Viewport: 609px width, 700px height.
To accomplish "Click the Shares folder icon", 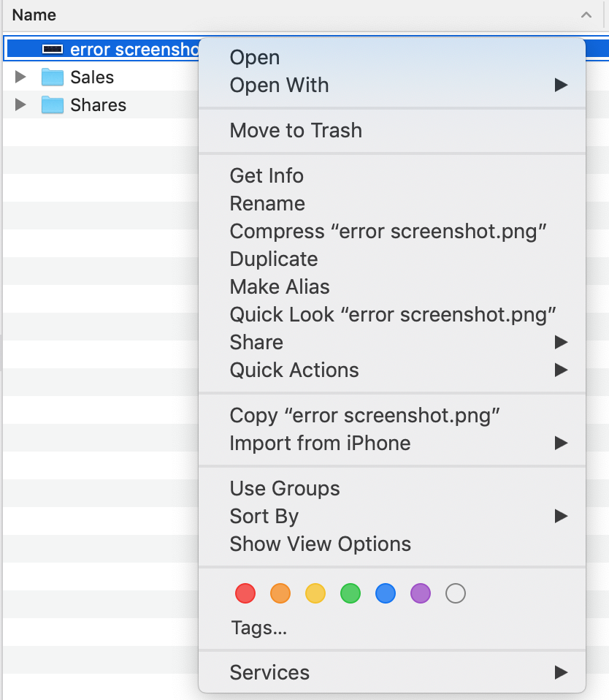I will point(52,105).
